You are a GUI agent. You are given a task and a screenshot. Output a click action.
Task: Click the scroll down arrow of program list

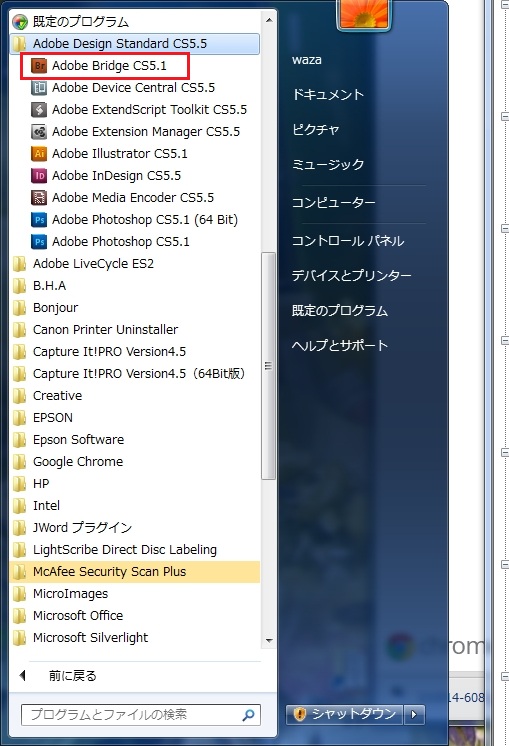[269, 640]
